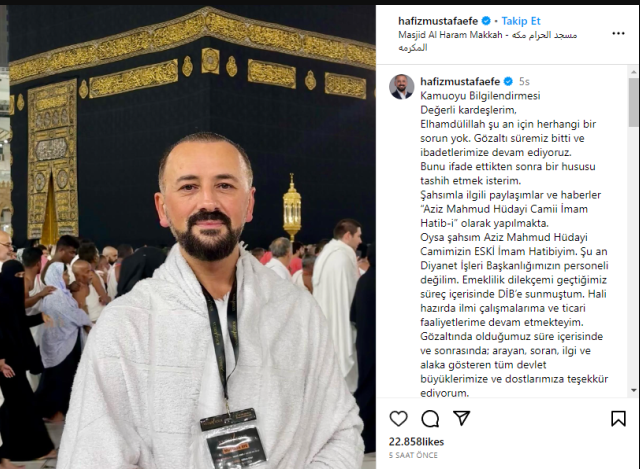Like the post with the heart icon

point(398,419)
